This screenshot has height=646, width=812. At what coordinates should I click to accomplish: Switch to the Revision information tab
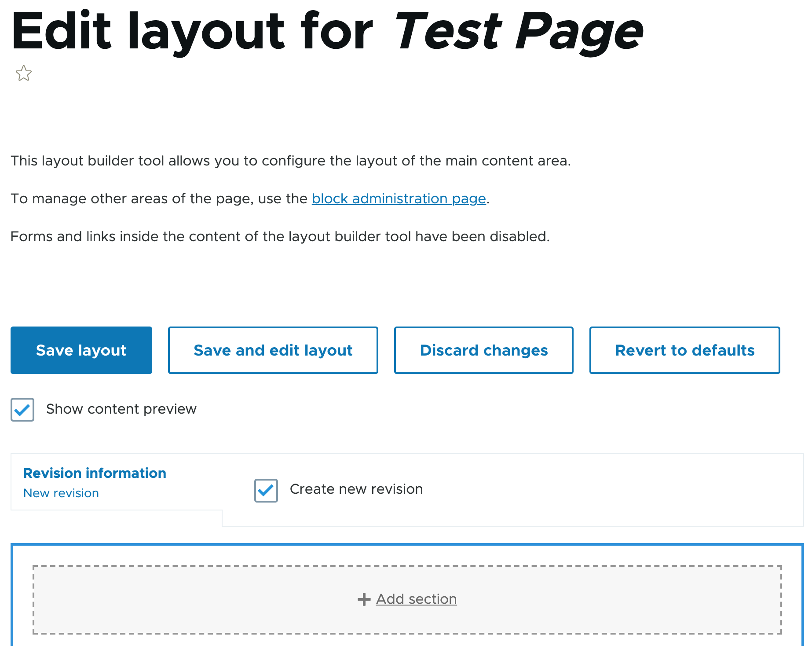[x=95, y=473]
